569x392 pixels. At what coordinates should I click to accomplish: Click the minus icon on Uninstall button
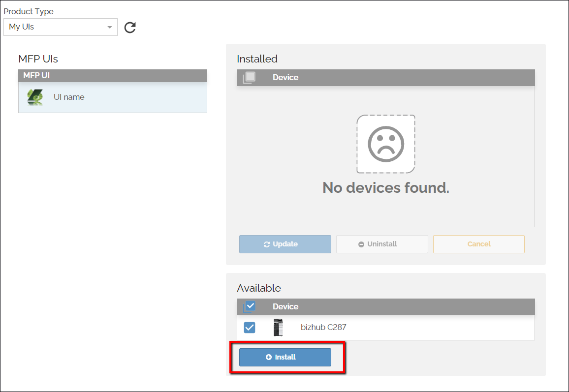tap(361, 244)
